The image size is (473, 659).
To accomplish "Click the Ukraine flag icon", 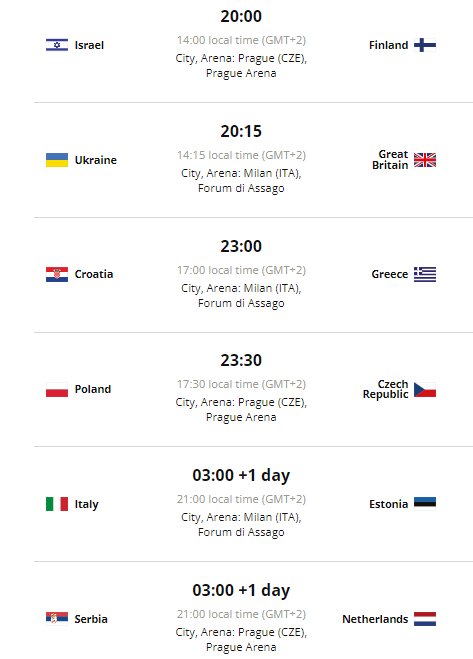I will click(57, 160).
